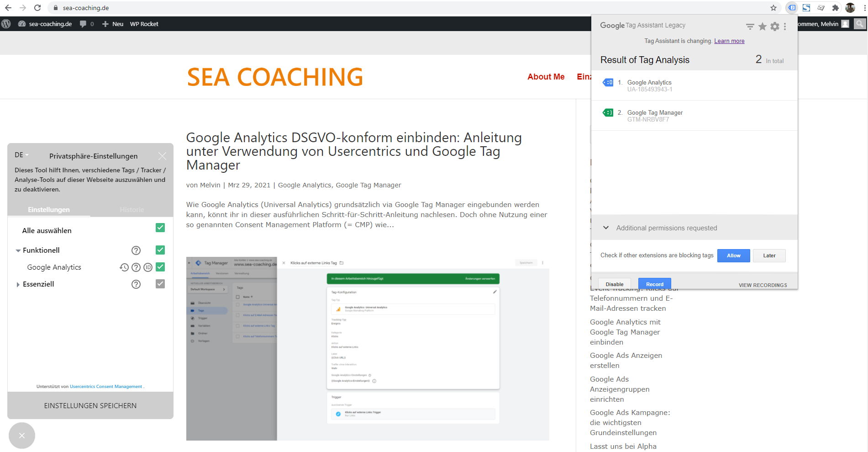Toggle the Alle auswählen checkbox

click(x=160, y=228)
